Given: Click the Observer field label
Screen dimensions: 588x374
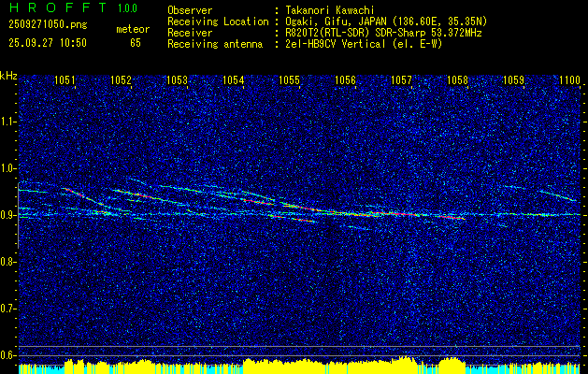Looking at the screenshot, I should click(x=190, y=10).
